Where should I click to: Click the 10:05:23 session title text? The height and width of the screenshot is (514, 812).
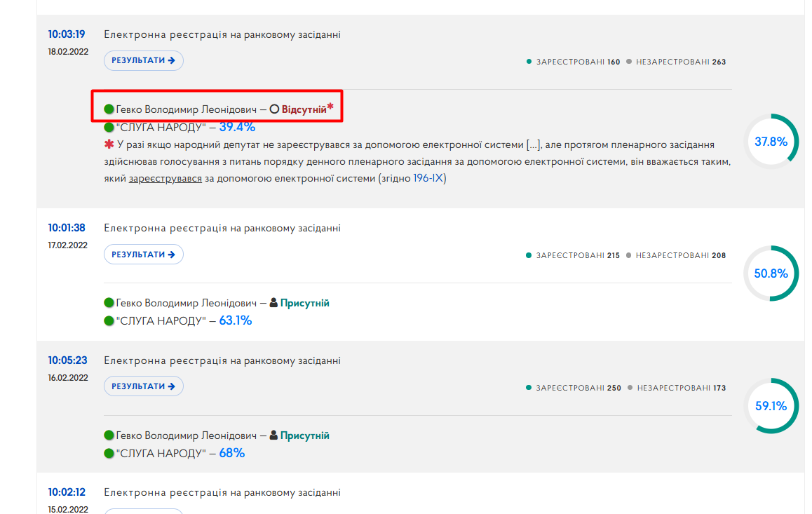[222, 361]
